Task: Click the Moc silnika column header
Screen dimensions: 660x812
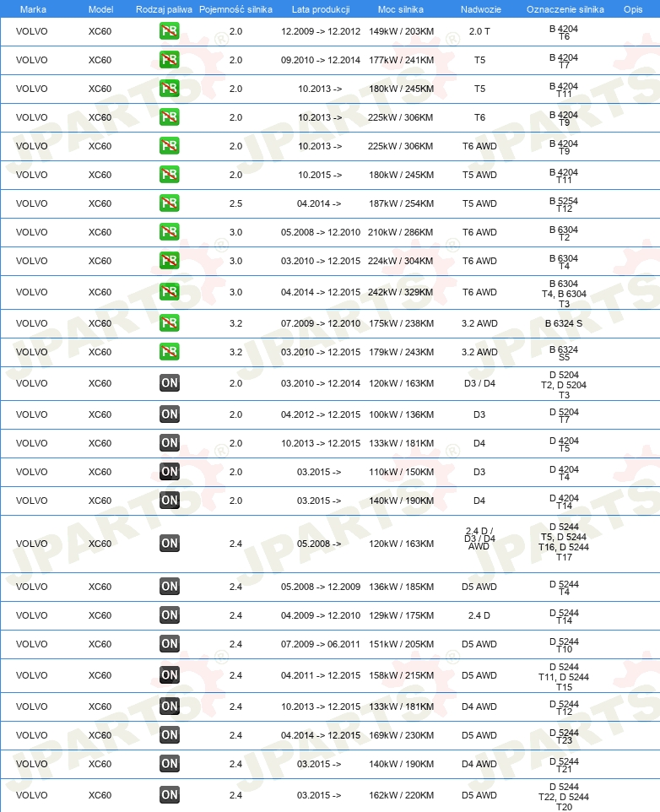Action: click(x=401, y=9)
